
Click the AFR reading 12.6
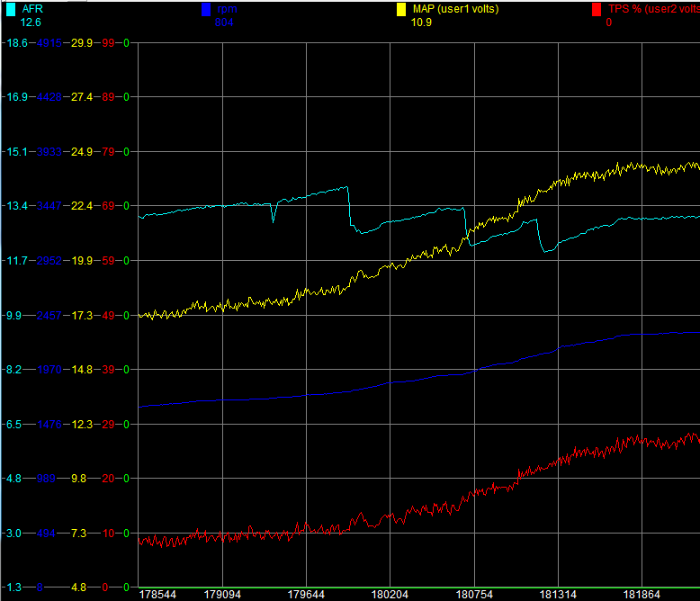(x=31, y=22)
